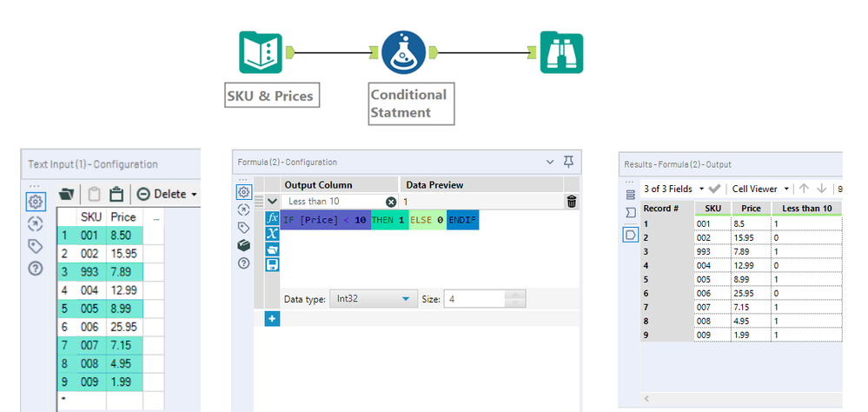Screen dimensions: 868x412
Task: Click the 4.95 cell in Results grid
Action: click(x=752, y=321)
